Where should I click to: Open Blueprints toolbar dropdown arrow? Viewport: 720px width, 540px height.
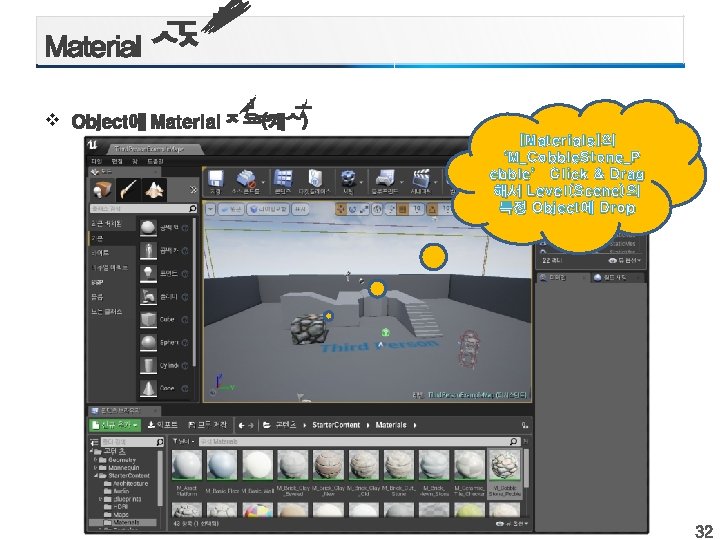point(401,183)
